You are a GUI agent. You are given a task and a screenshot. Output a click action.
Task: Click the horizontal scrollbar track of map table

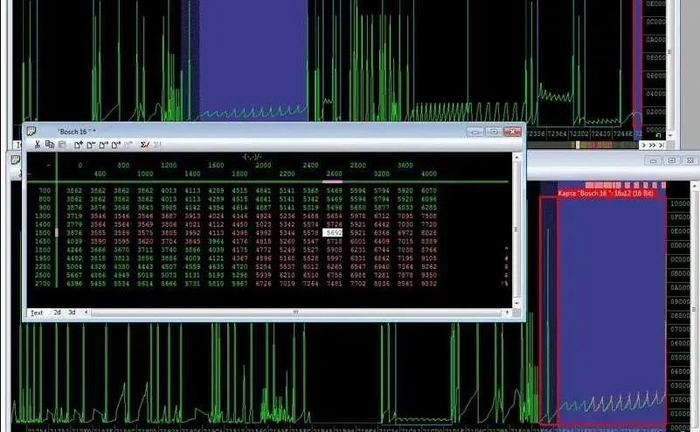click(x=296, y=313)
